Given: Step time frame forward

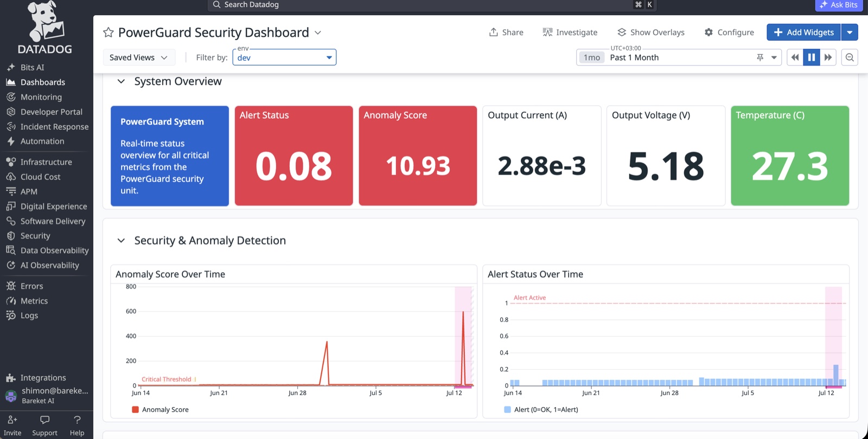Looking at the screenshot, I should (828, 57).
